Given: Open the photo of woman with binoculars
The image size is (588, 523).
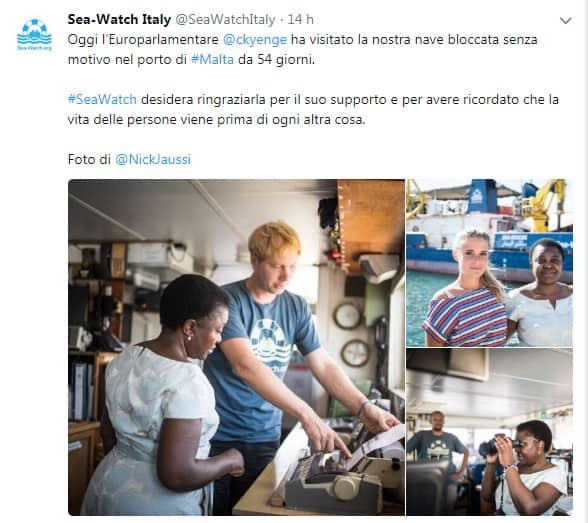Looking at the screenshot, I should [x=489, y=432].
